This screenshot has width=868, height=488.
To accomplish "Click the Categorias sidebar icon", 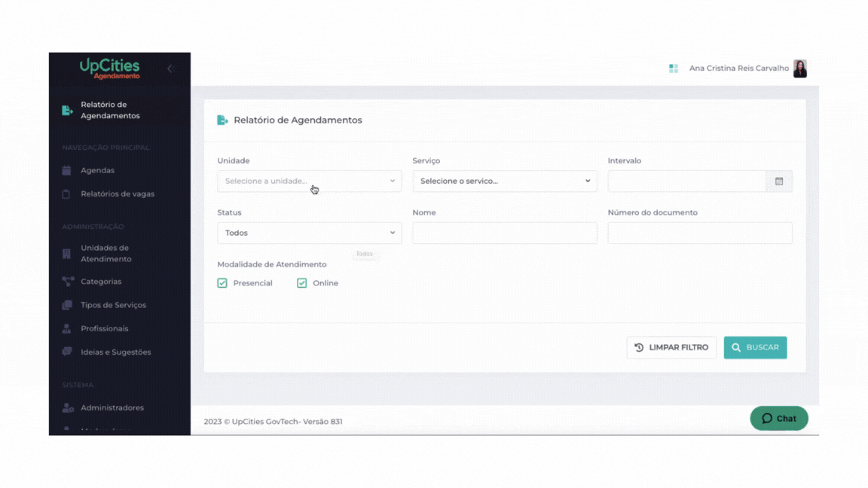I will 68,282.
